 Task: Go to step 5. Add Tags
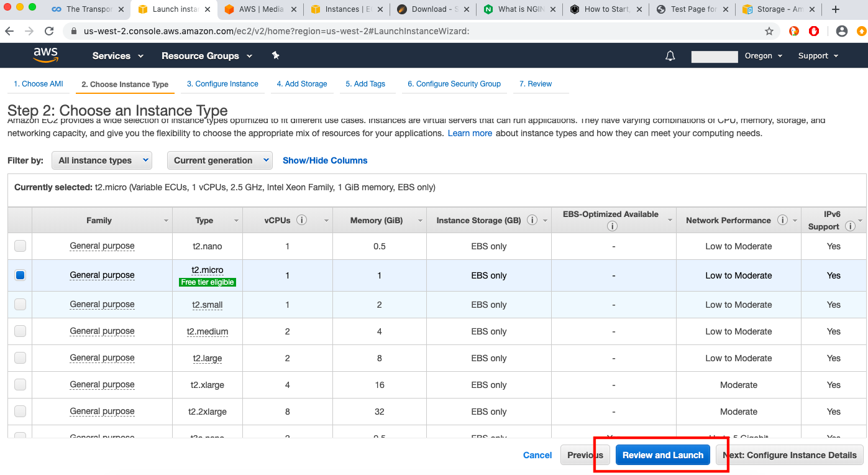[x=365, y=84]
